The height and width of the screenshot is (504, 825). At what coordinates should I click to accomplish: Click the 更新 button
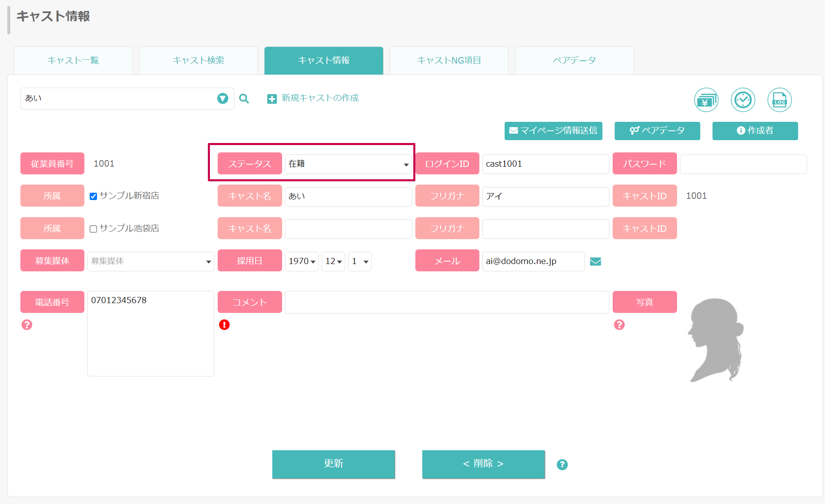pos(333,464)
